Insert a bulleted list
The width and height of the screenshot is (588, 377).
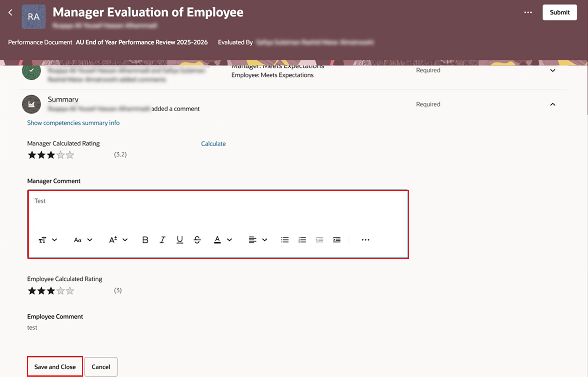pyautogui.click(x=285, y=240)
